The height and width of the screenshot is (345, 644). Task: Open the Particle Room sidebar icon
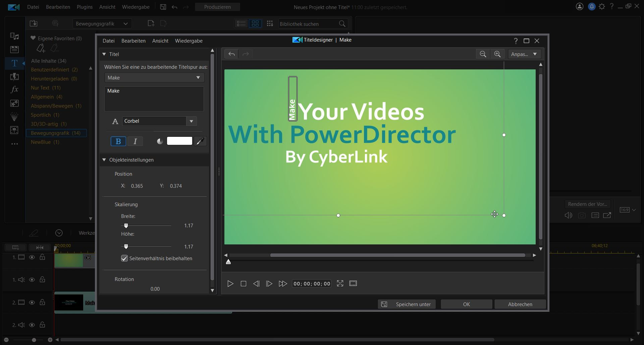point(14,116)
